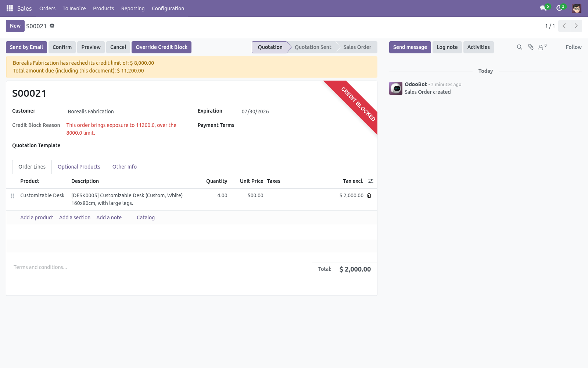Click Taxes column header
588x368 pixels.
click(273, 181)
